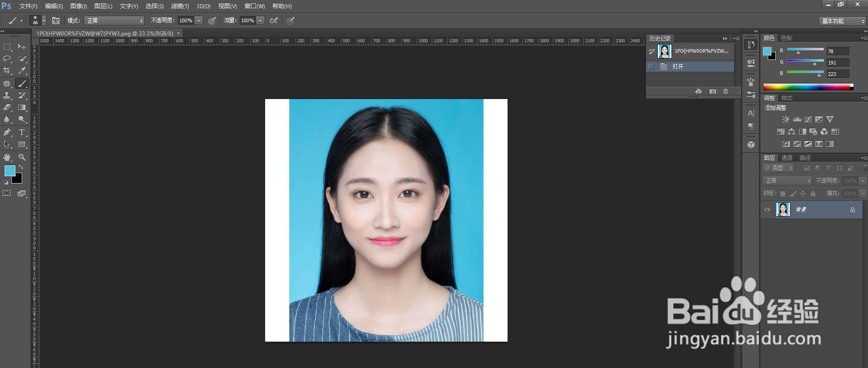The width and height of the screenshot is (868, 368).
Task: Select the Rectangular Marquee tool
Action: [x=7, y=47]
